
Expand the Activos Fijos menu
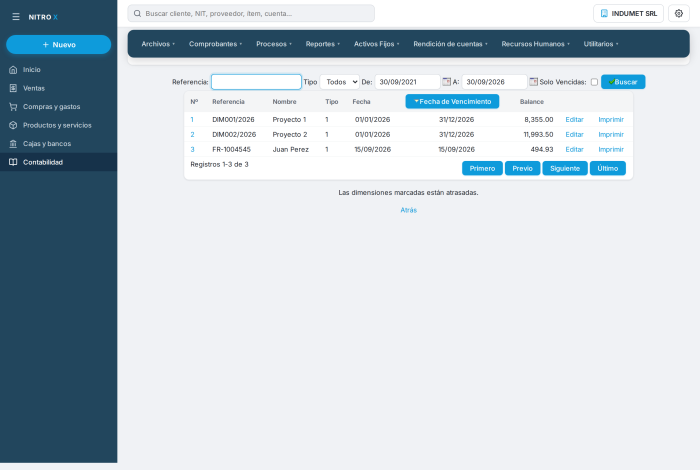click(376, 44)
